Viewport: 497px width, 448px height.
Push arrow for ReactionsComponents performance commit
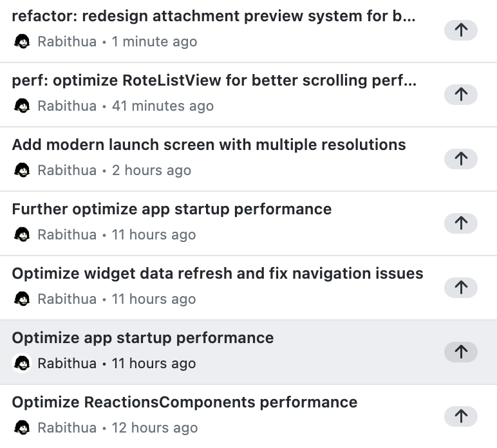coord(461,416)
